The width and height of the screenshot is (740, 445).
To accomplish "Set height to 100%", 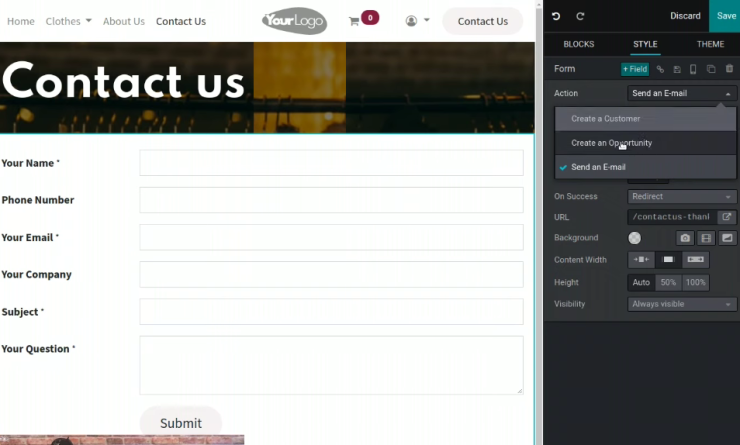I will (696, 282).
